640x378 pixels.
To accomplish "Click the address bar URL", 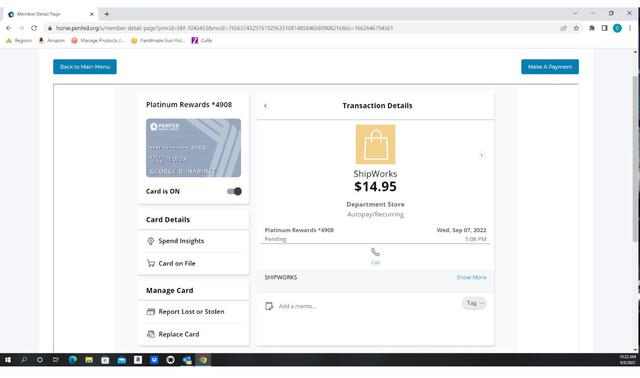I will tap(224, 28).
